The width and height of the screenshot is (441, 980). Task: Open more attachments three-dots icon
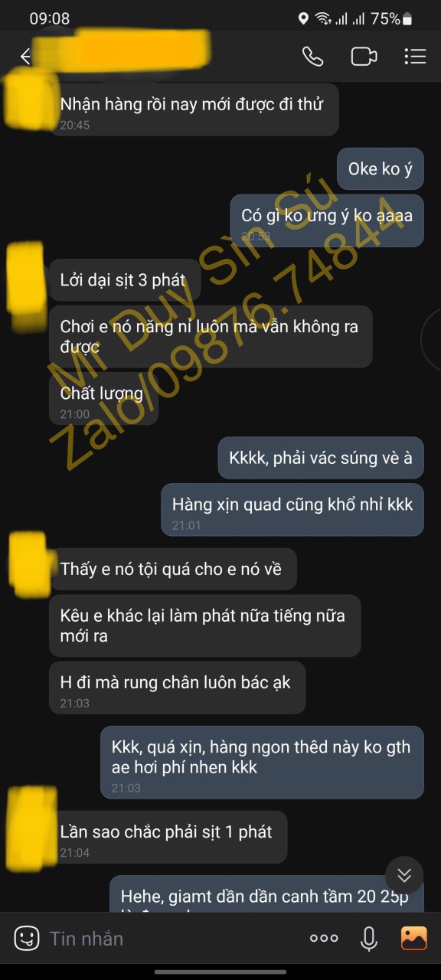(324, 938)
